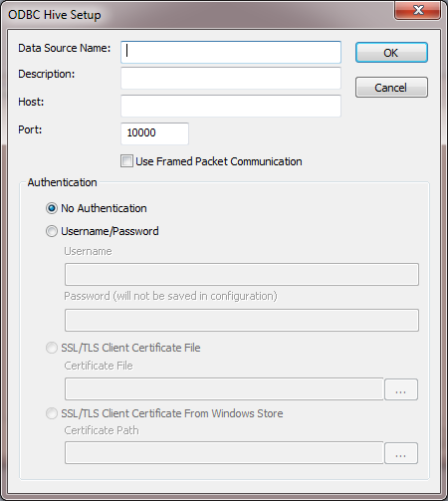Focus the Description input box
448x501 pixels.
pos(231,78)
